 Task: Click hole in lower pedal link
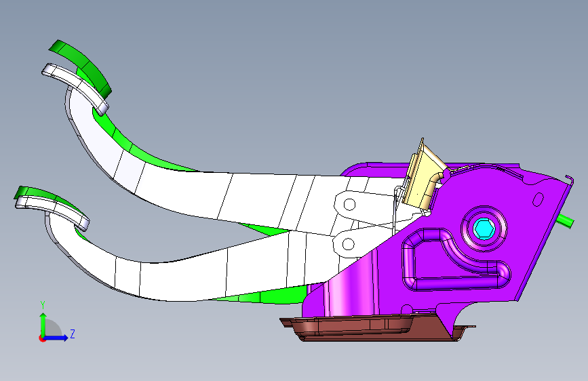349,244
